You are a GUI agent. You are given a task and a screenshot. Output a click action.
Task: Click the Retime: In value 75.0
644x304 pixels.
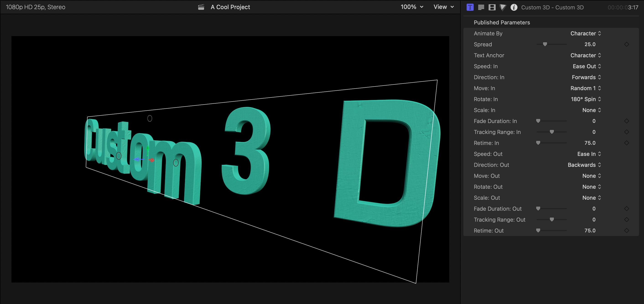coord(590,143)
